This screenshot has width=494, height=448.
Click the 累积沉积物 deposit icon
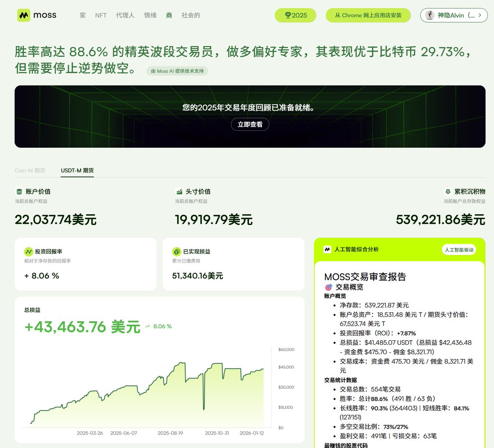coord(448,192)
